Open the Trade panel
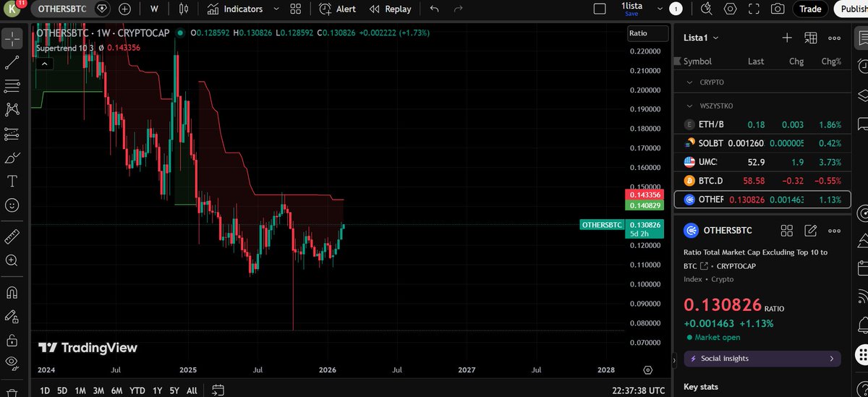 810,9
